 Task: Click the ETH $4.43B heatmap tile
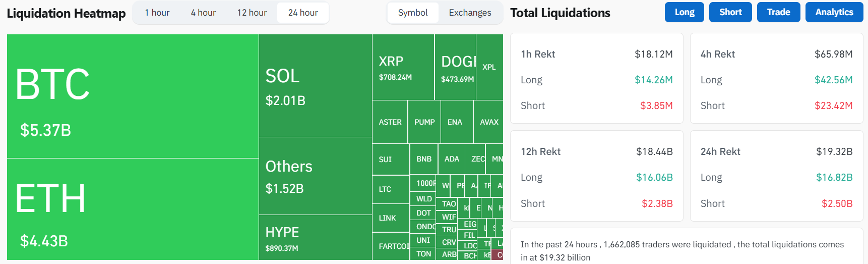click(132, 209)
